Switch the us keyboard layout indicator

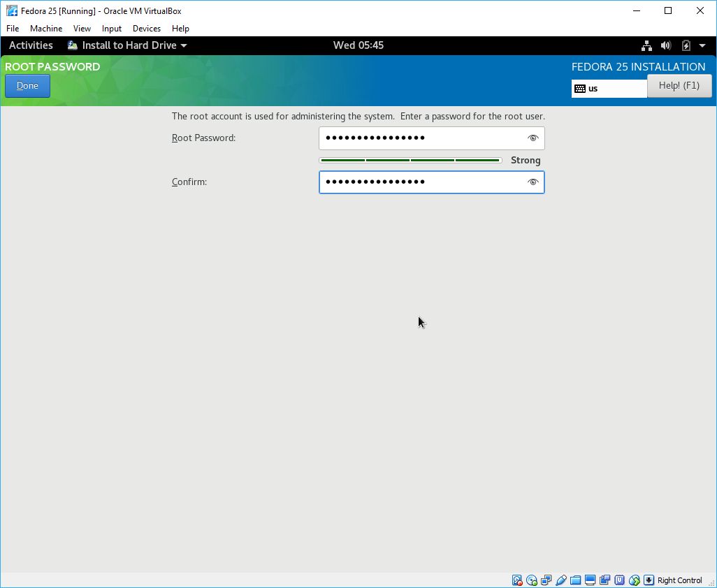609,89
